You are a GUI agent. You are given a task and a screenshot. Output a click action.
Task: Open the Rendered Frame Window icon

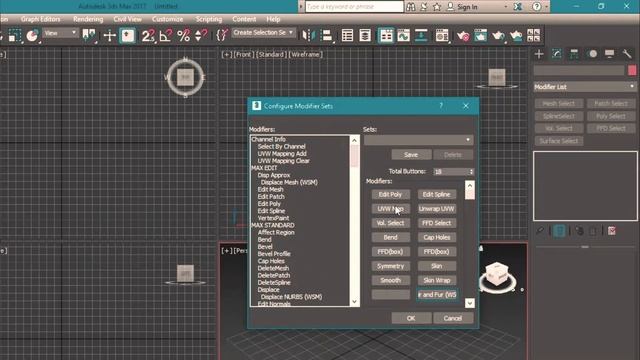coord(480,36)
